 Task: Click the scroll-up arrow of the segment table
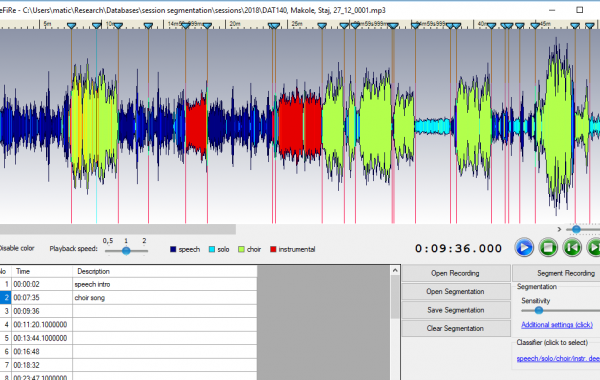395,271
